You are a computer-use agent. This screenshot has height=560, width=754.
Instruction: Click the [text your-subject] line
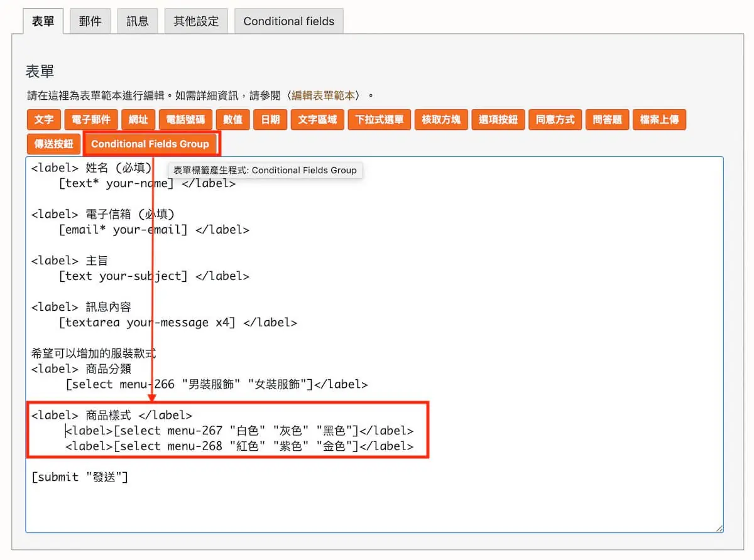154,276
